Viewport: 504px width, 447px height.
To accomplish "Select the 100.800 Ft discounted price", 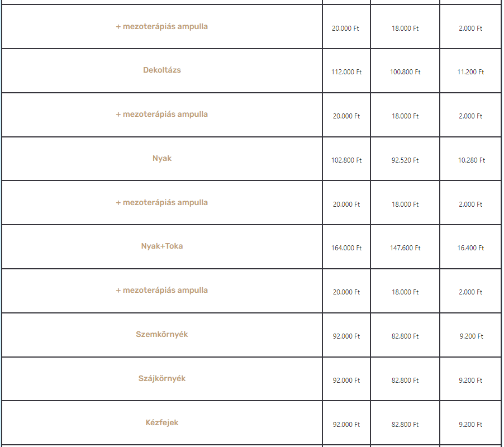I will click(x=405, y=72).
